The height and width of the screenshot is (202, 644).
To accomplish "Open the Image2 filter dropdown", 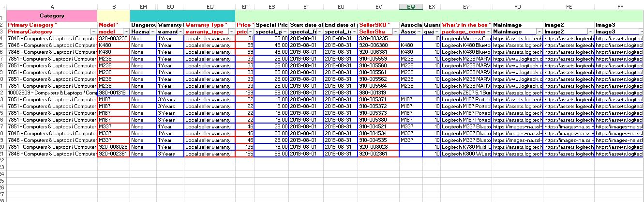I will click(x=591, y=31).
